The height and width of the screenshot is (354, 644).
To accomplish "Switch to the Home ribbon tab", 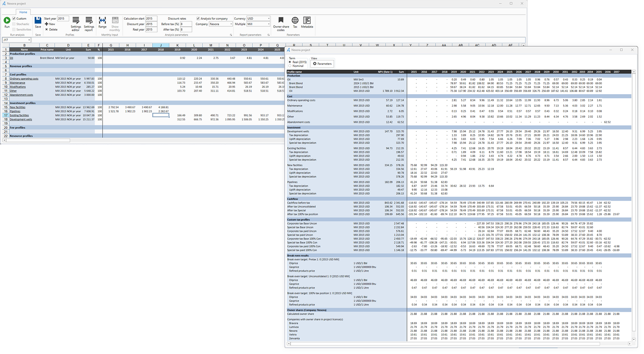I will click(x=24, y=12).
